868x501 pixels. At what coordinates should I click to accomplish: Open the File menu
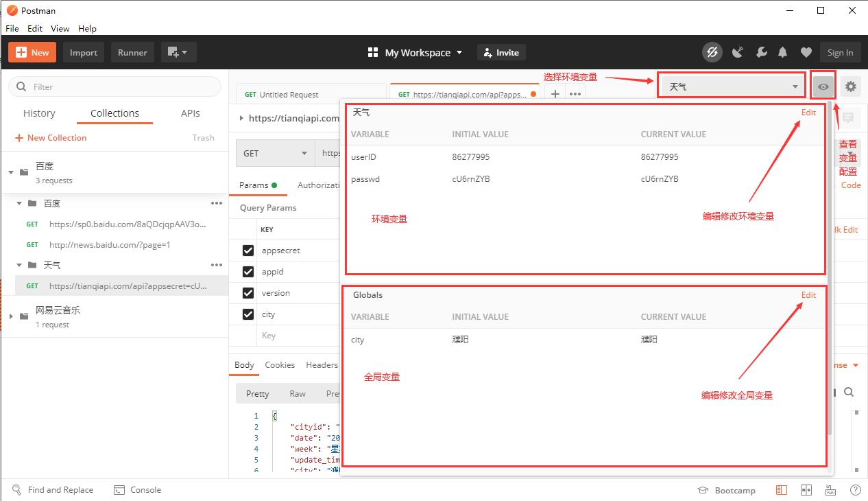pyautogui.click(x=12, y=28)
